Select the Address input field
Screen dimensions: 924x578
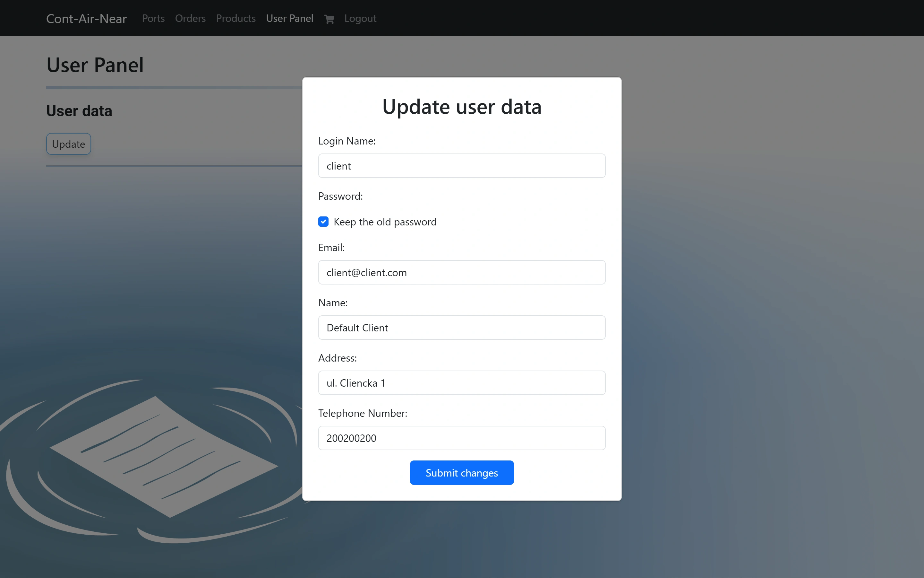(462, 383)
